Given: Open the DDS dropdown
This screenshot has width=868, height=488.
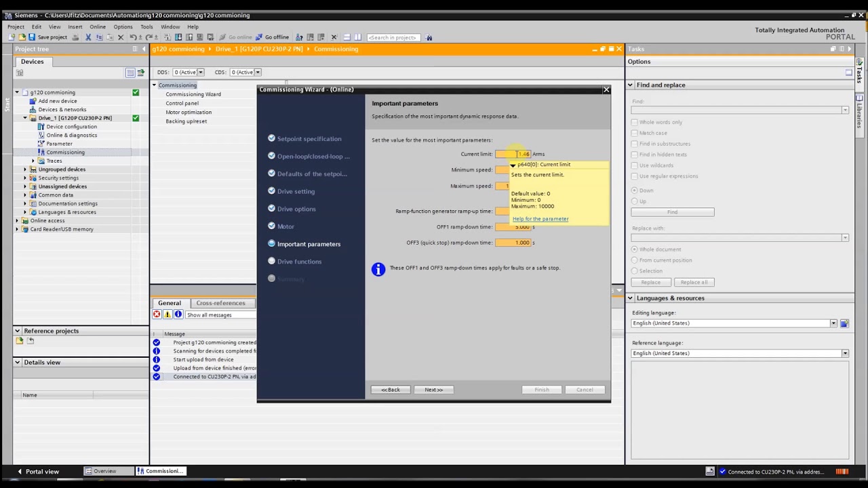Looking at the screenshot, I should pyautogui.click(x=201, y=73).
